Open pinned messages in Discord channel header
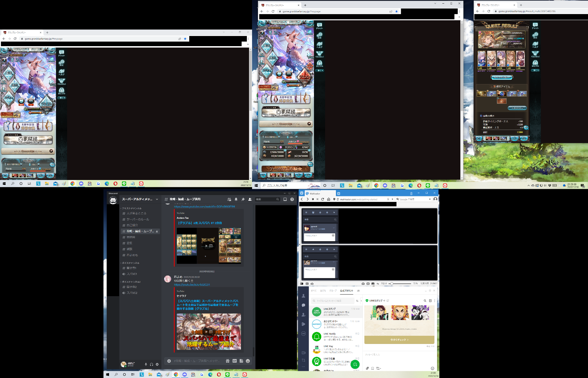This screenshot has height=378, width=588. (243, 199)
